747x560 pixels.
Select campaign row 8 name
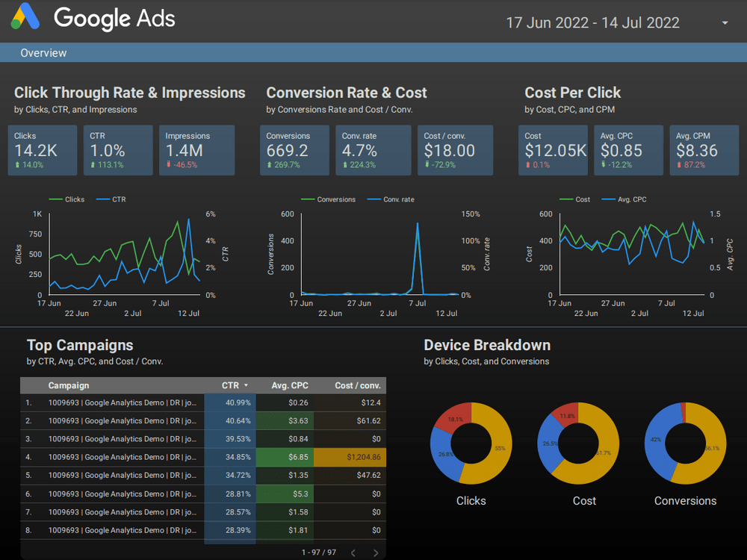point(122,530)
